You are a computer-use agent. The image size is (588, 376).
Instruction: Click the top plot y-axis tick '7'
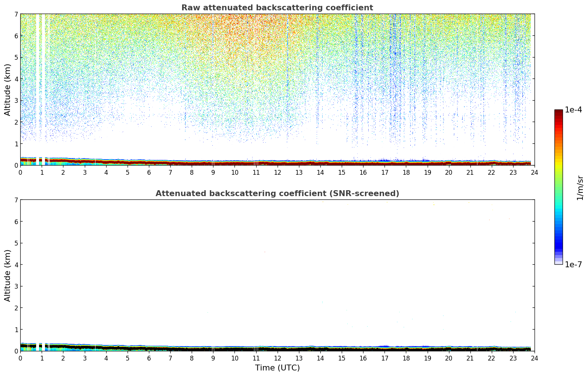coord(16,14)
